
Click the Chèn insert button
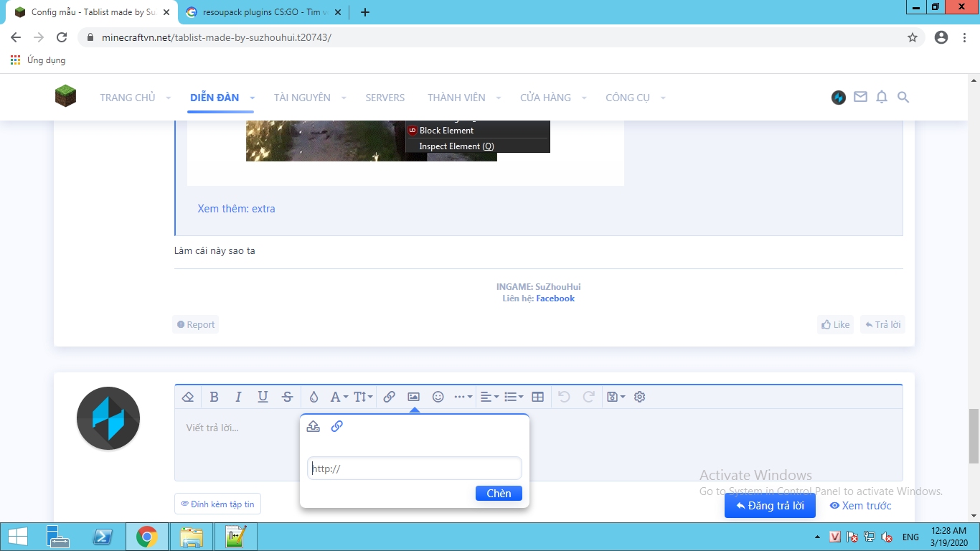click(499, 493)
